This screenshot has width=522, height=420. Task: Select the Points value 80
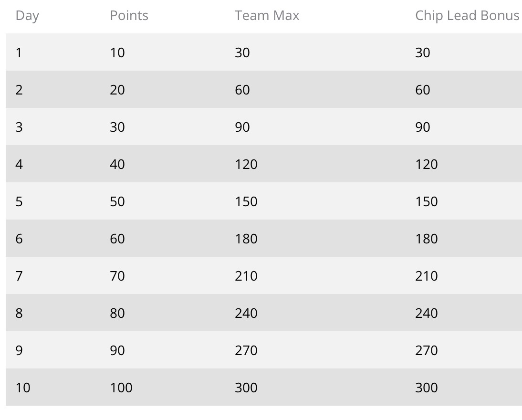(x=117, y=313)
